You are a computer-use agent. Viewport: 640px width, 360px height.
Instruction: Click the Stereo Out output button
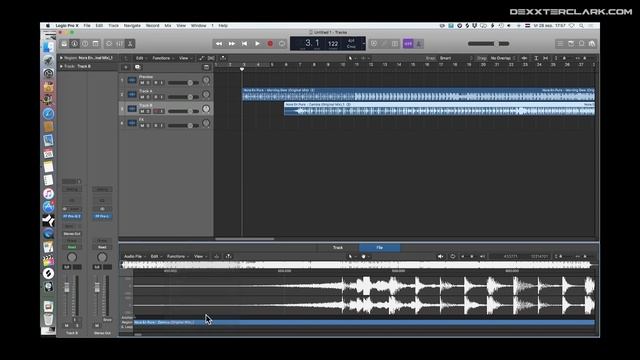[72, 234]
